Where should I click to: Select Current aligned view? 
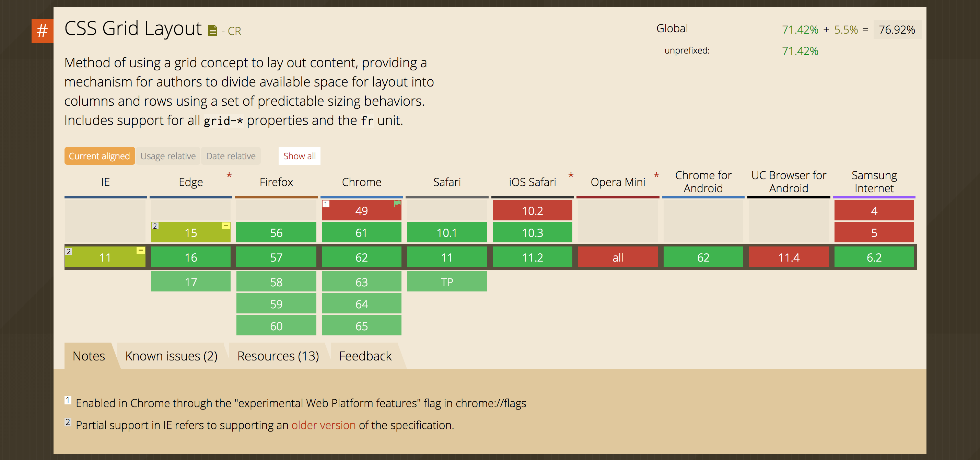[99, 156]
